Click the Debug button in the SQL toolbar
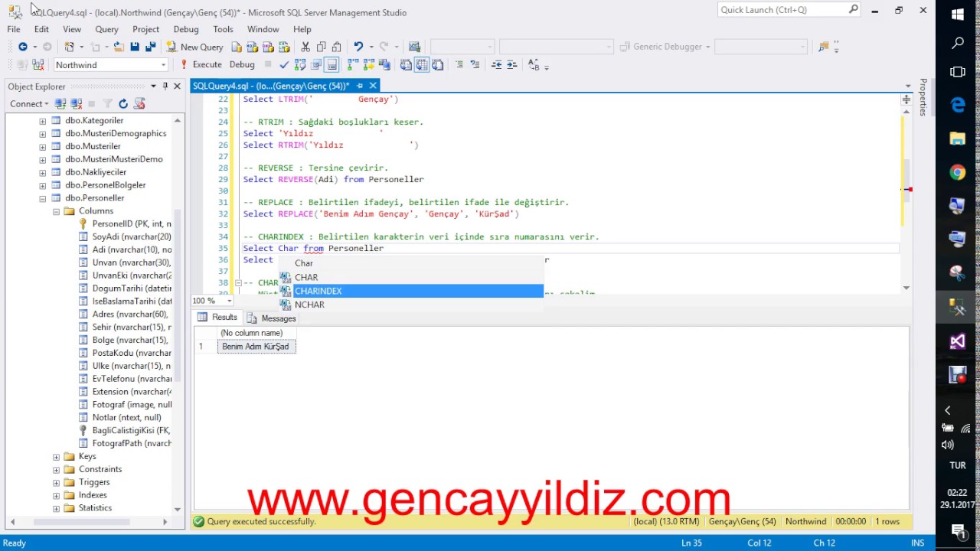The width and height of the screenshot is (980, 551). 242,65
